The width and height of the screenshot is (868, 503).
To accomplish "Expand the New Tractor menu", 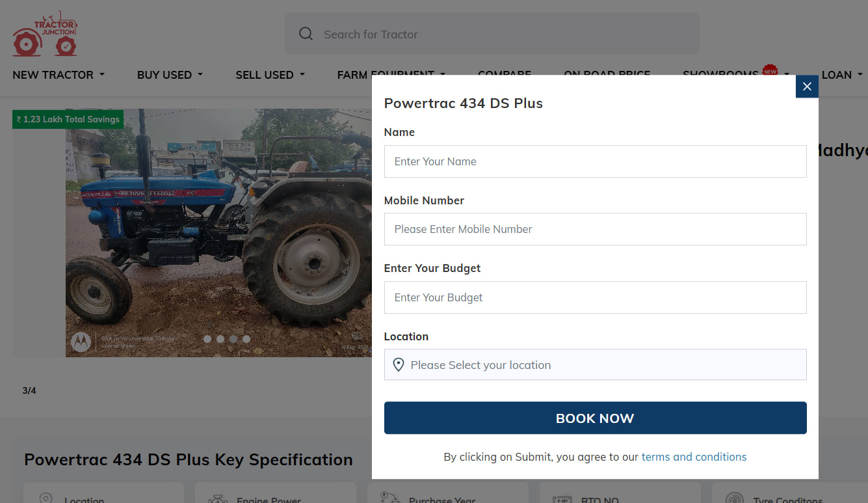I will point(59,75).
